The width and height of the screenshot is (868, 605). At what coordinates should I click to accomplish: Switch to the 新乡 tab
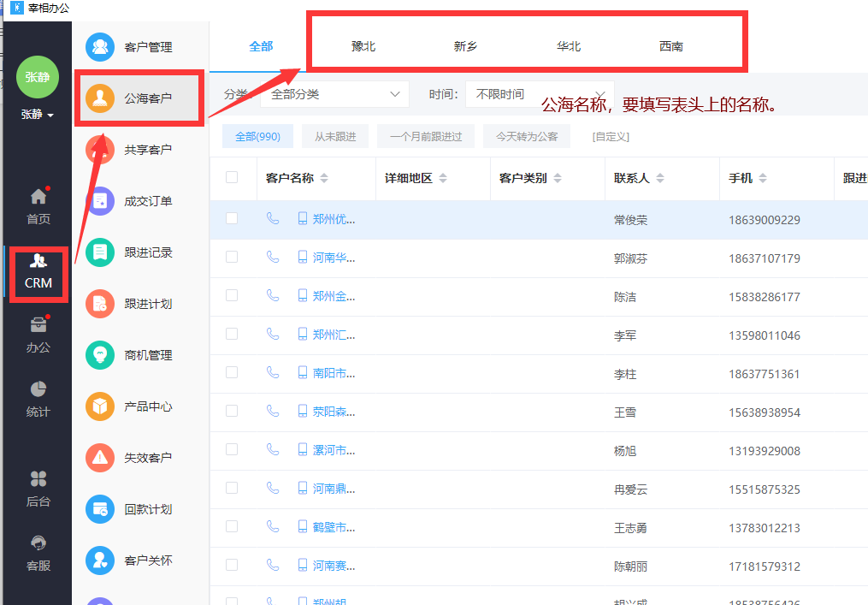(465, 46)
